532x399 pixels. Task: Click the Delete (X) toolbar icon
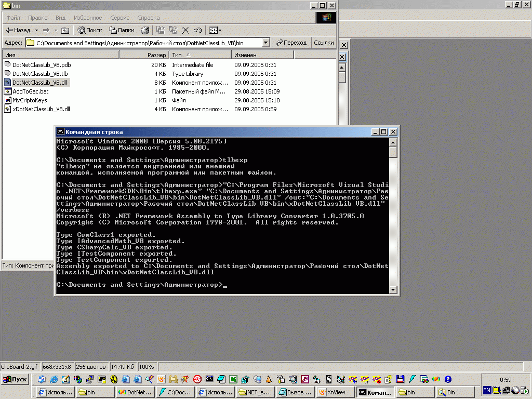pos(185,30)
